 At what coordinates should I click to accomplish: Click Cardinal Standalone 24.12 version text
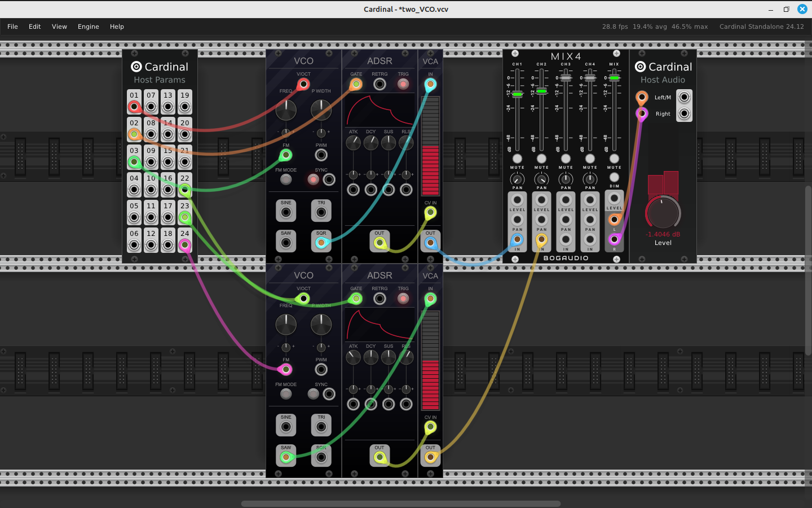click(x=761, y=27)
